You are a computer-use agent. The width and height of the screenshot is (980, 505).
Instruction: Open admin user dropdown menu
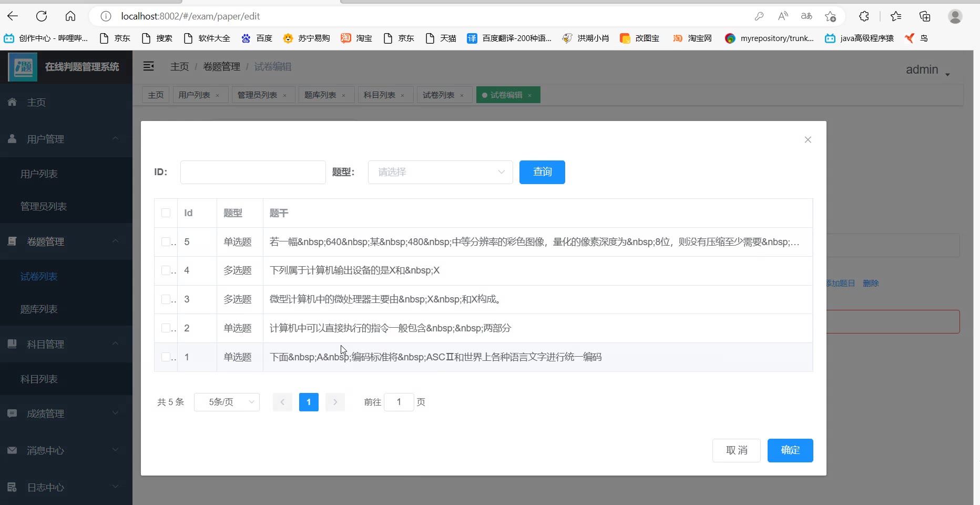pos(928,70)
